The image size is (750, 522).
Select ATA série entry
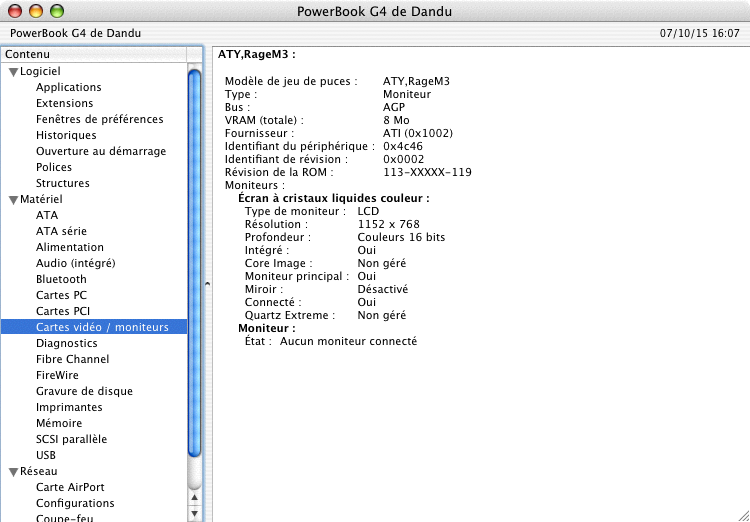[x=61, y=231]
